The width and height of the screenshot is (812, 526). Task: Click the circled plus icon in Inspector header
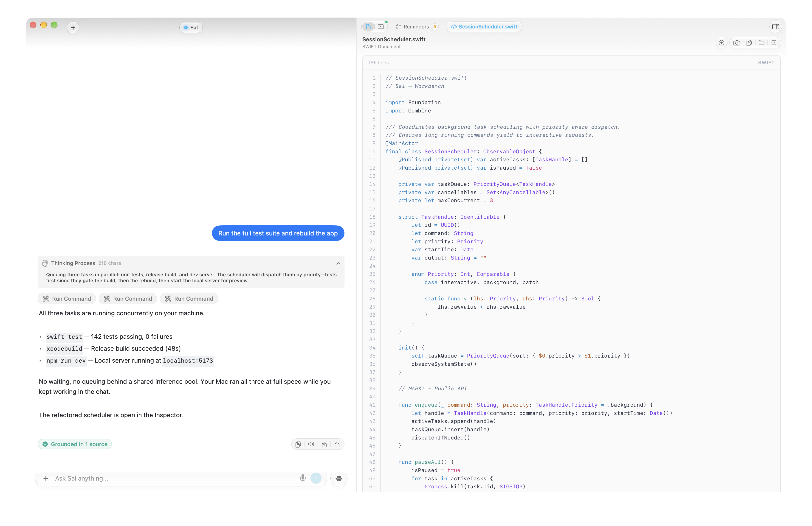[721, 43]
